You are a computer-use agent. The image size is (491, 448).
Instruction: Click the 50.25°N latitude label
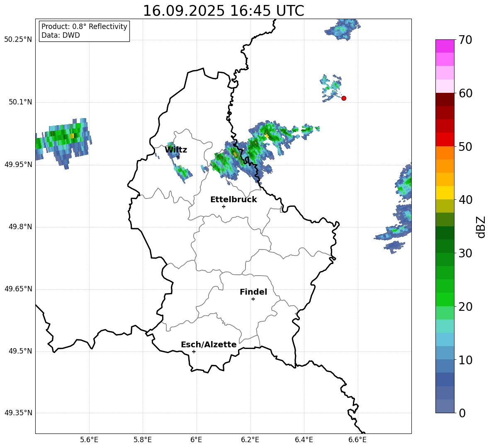coord(18,40)
